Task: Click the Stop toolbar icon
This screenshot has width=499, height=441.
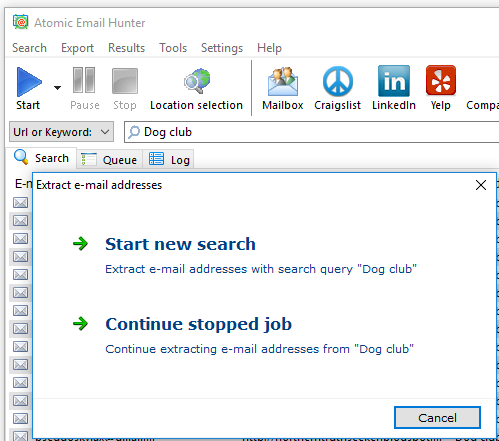Action: point(125,81)
